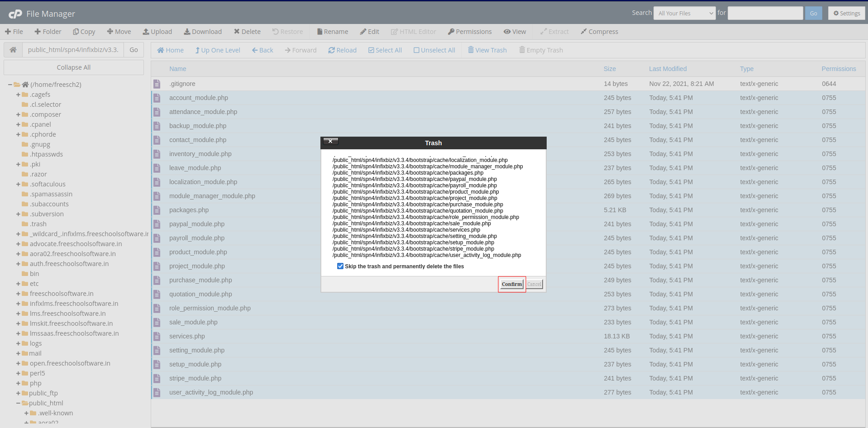
Task: Click the home icon beside path field
Action: pyautogui.click(x=13, y=50)
